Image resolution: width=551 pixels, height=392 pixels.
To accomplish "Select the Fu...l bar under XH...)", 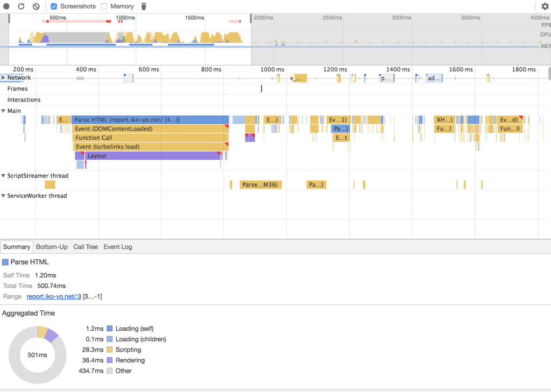I will (444, 129).
